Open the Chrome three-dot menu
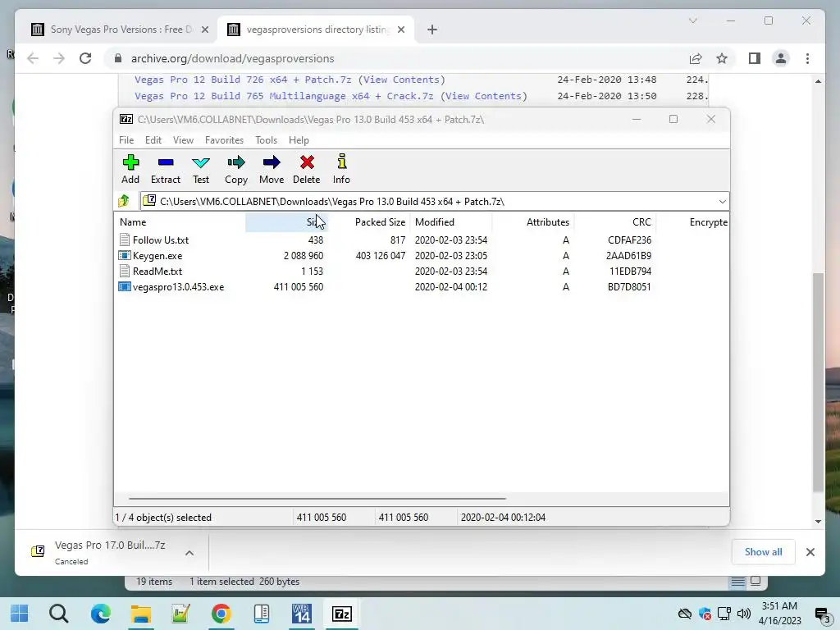840x630 pixels. (x=808, y=58)
